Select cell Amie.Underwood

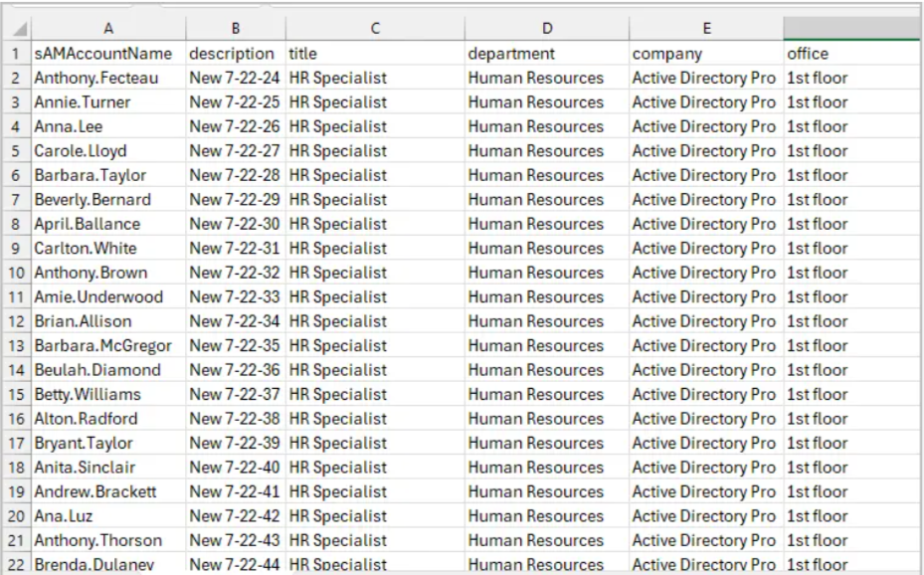pyautogui.click(x=108, y=296)
